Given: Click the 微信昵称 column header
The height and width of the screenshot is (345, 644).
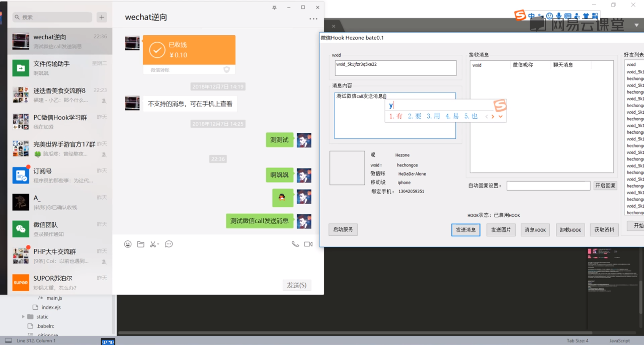Looking at the screenshot, I should pos(530,65).
